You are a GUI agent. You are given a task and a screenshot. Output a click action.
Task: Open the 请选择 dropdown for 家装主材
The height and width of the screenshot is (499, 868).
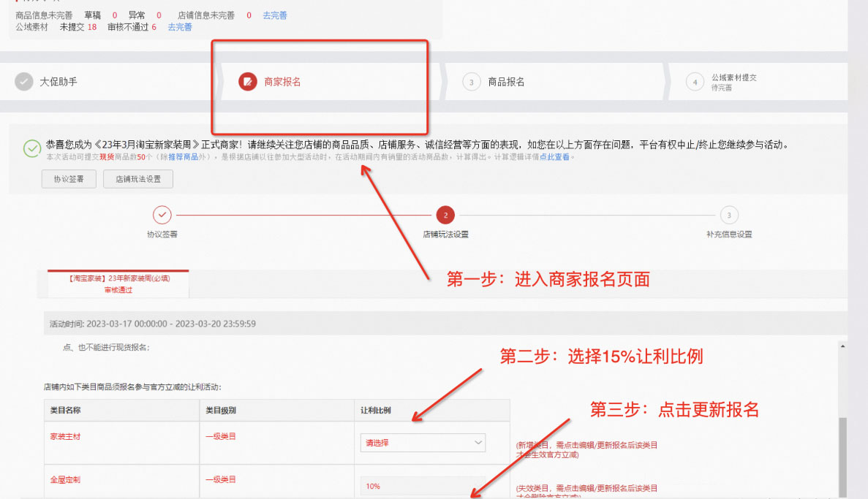[x=423, y=443]
